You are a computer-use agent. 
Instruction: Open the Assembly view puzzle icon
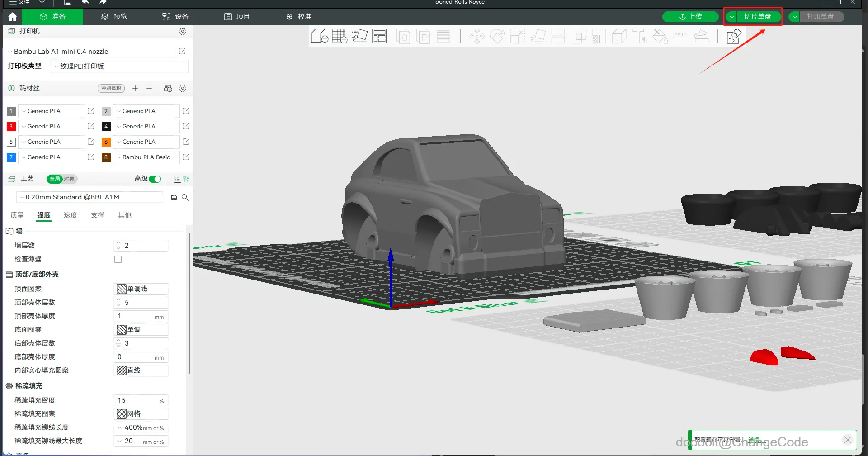[x=734, y=36]
